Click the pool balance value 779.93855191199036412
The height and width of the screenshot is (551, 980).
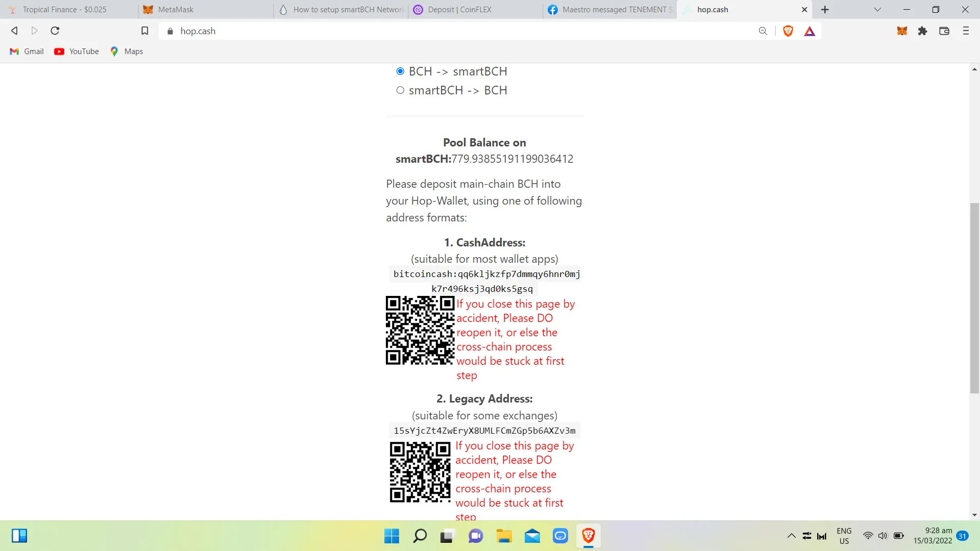[512, 159]
